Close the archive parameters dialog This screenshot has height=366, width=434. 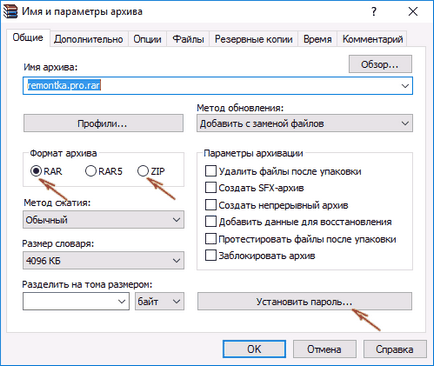(413, 12)
